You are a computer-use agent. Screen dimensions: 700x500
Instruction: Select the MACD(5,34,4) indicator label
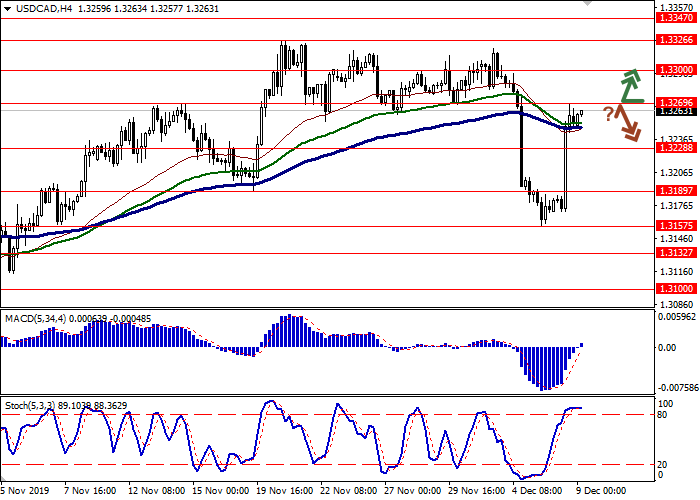point(37,291)
